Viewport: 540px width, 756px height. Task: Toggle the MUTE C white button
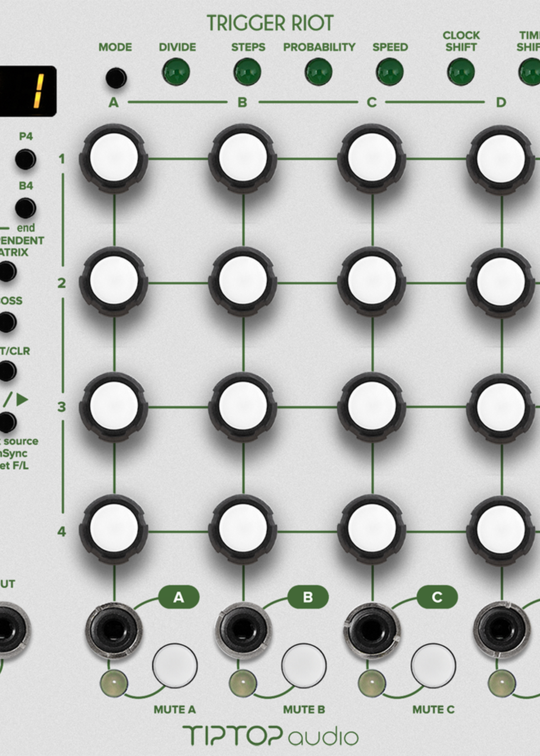(433, 665)
